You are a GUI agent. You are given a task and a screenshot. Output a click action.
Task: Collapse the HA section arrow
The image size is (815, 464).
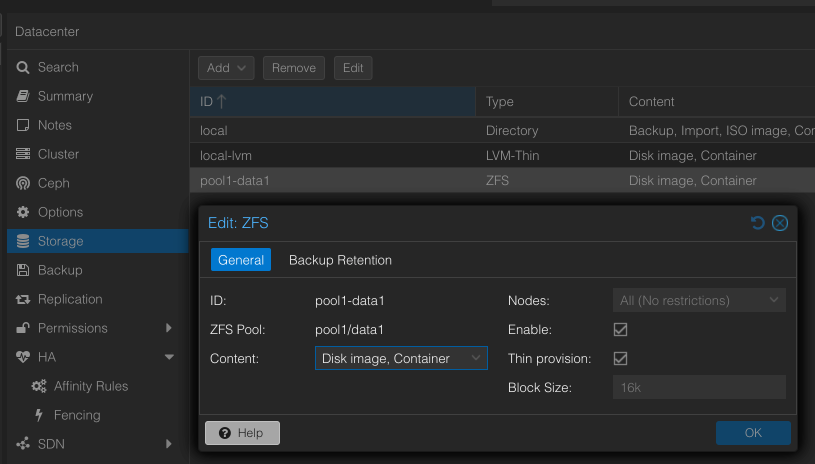pos(169,357)
